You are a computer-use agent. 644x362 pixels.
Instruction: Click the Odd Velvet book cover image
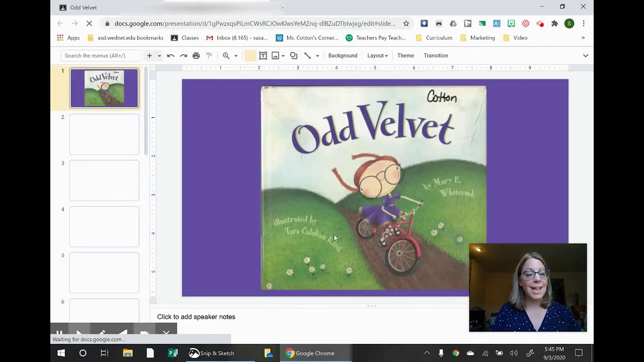pyautogui.click(x=373, y=188)
